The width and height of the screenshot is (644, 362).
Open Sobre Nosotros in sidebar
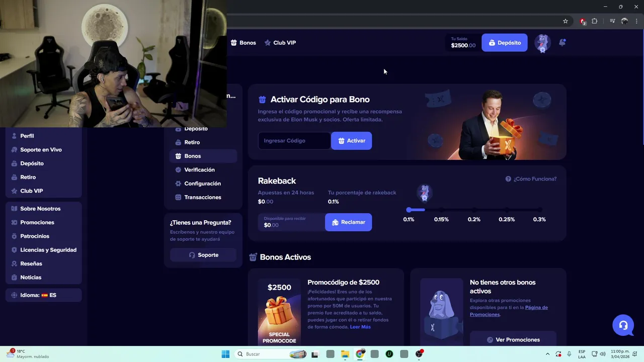(x=44, y=209)
